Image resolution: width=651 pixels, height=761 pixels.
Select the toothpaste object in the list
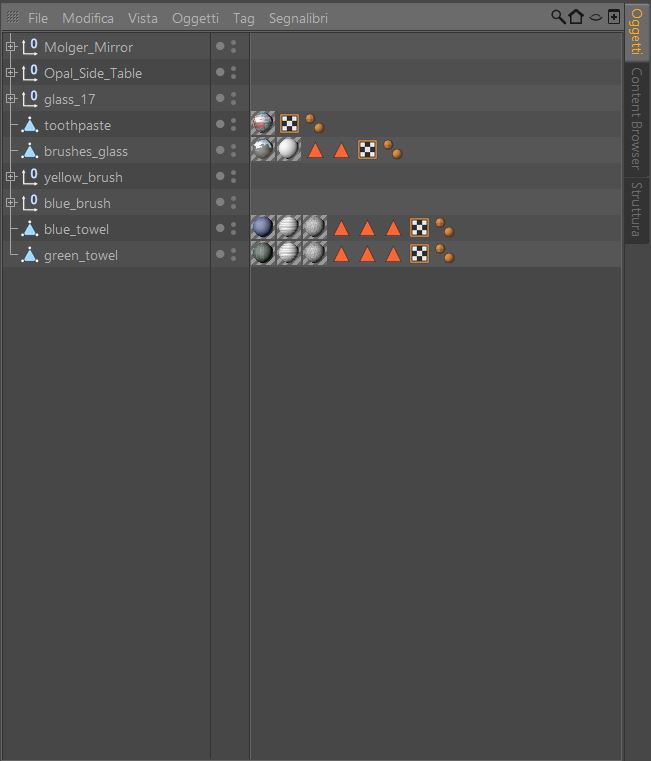point(77,125)
